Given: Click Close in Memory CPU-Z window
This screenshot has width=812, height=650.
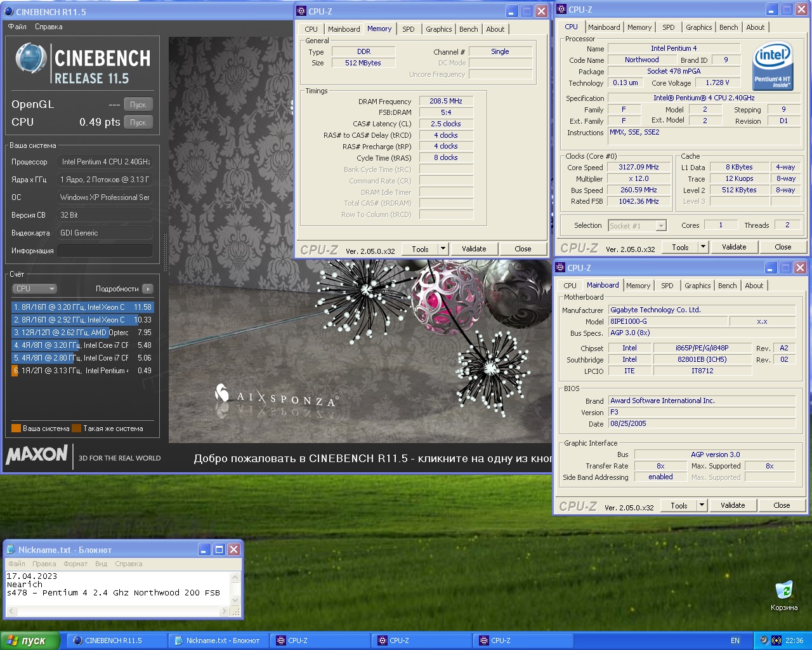Looking at the screenshot, I should click(523, 249).
